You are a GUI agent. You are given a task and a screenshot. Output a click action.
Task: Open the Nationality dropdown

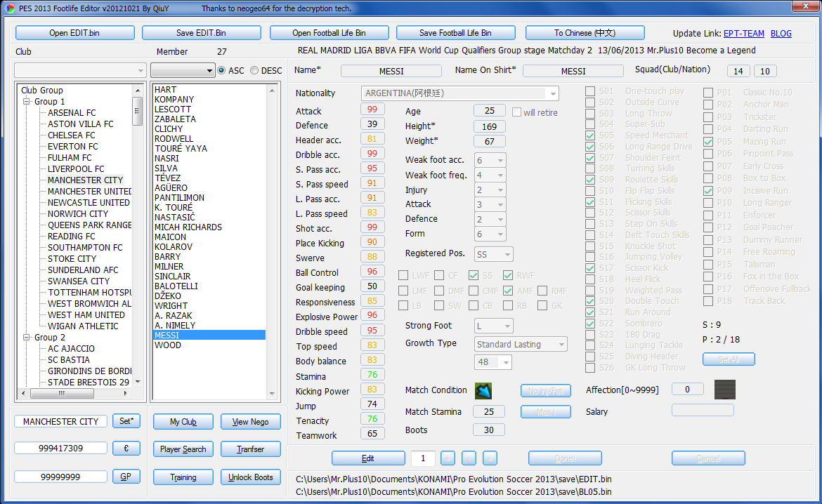[x=553, y=93]
